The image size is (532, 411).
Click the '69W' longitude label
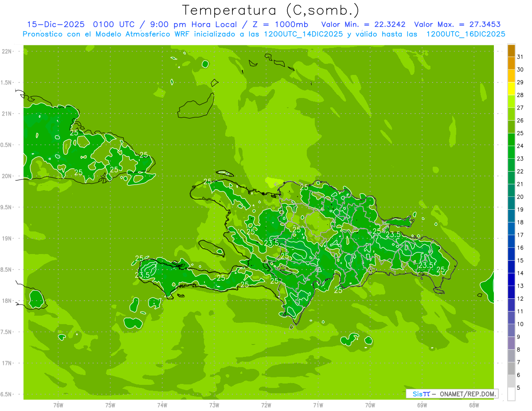pyautogui.click(x=422, y=405)
